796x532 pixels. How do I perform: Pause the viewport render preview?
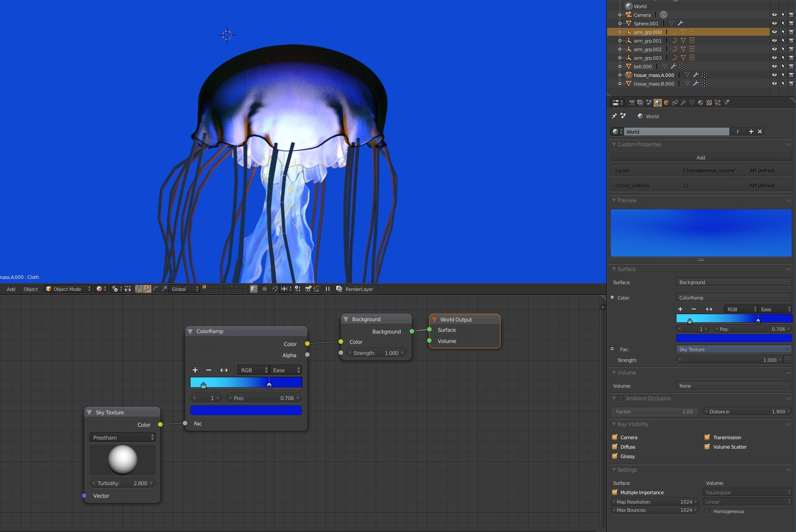tap(328, 289)
